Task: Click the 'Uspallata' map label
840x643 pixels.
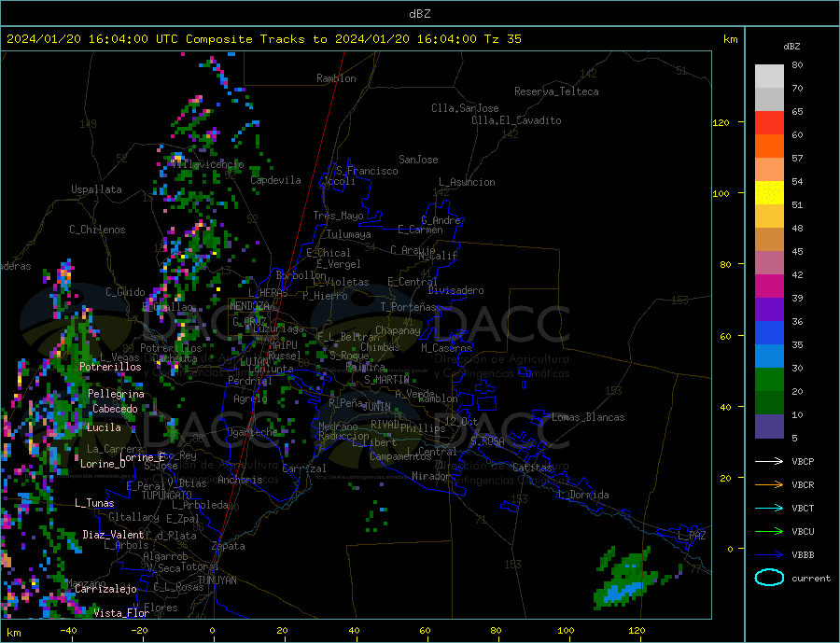Action: click(x=96, y=189)
